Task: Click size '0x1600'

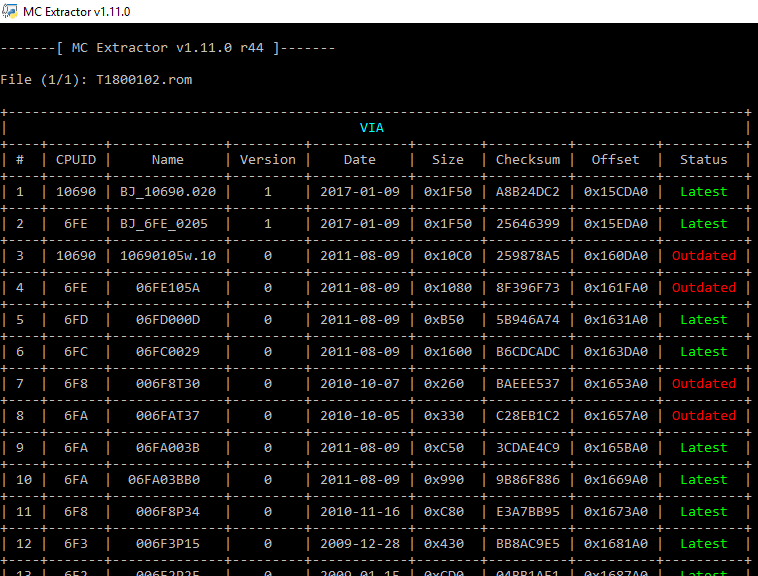Action: click(448, 351)
